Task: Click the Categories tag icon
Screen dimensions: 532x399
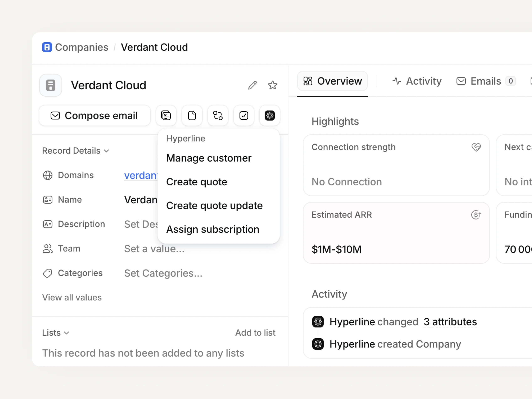Action: [48, 273]
